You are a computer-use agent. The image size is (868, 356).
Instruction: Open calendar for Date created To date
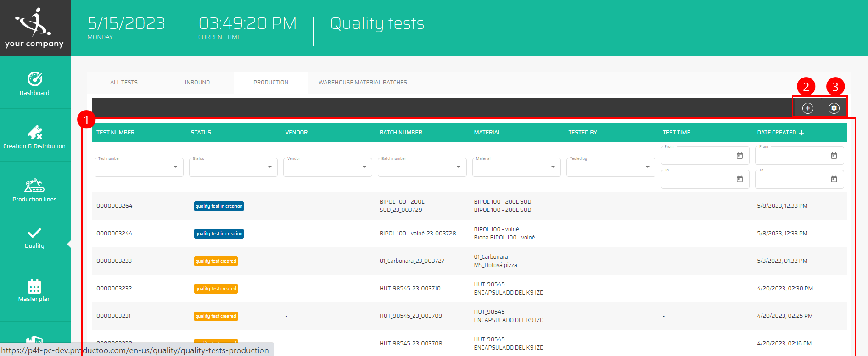(834, 179)
